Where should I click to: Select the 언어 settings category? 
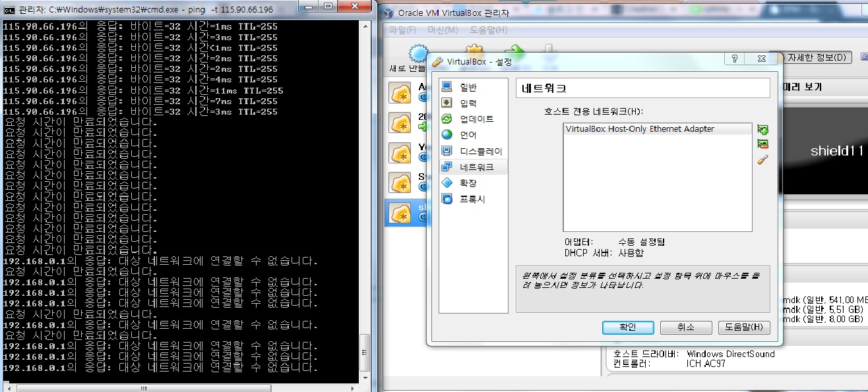click(474, 135)
